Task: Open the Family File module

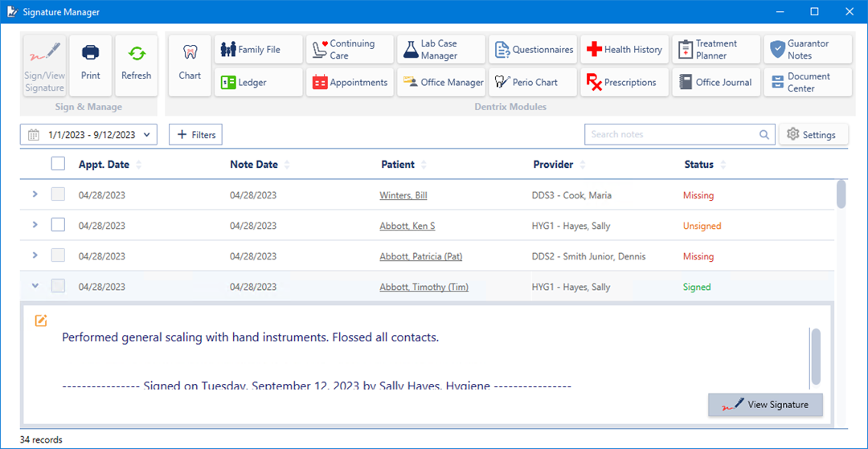Action: coord(259,50)
